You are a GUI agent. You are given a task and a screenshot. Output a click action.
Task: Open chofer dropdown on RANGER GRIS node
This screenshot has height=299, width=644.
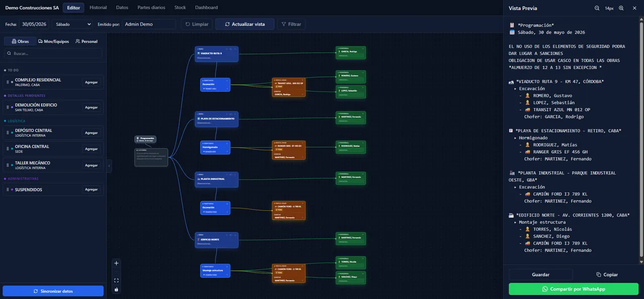coord(289,157)
